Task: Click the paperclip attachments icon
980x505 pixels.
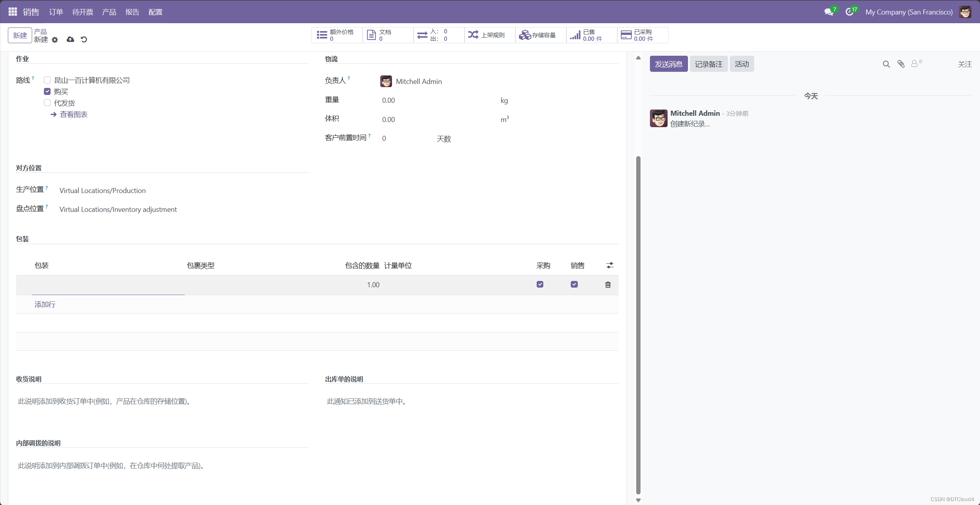Action: 901,64
